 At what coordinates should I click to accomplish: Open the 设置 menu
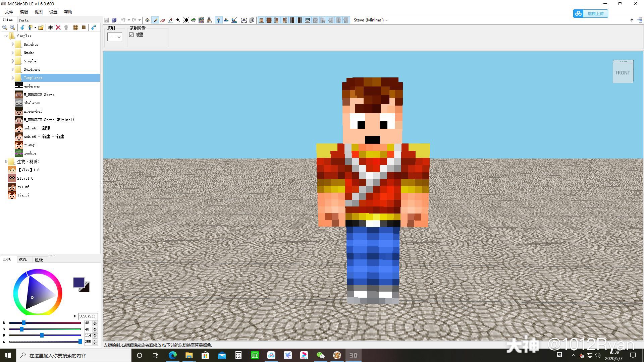pyautogui.click(x=53, y=12)
